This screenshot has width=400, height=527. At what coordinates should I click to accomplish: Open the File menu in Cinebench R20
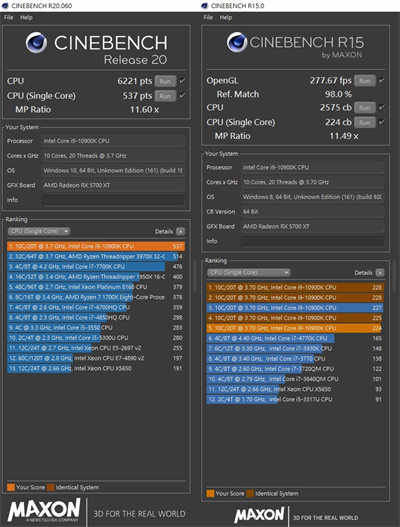(8, 17)
